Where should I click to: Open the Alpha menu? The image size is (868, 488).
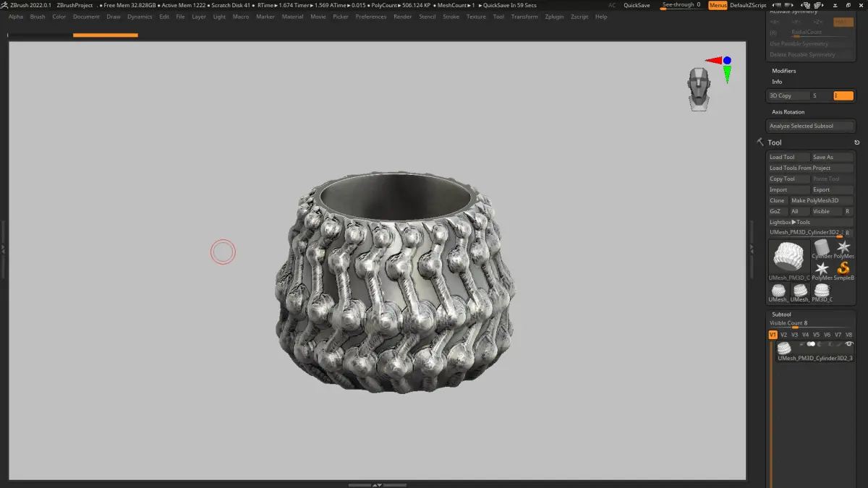pos(16,17)
